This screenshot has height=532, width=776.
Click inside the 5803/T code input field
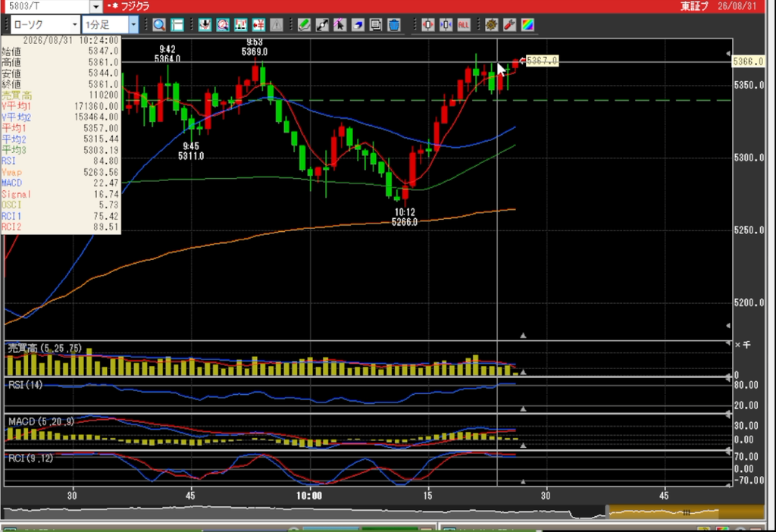click(x=48, y=6)
